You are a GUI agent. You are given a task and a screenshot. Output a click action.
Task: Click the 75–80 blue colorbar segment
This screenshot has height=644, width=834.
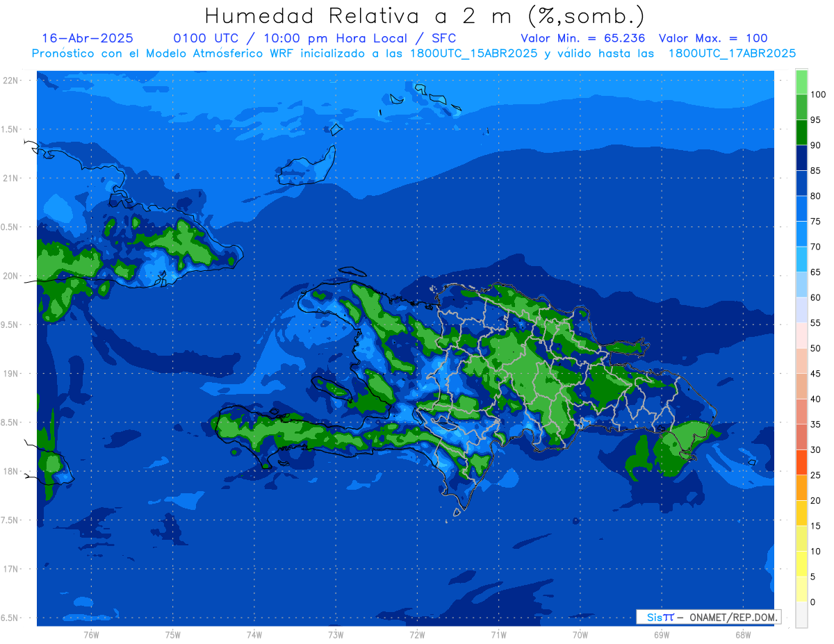(801, 208)
